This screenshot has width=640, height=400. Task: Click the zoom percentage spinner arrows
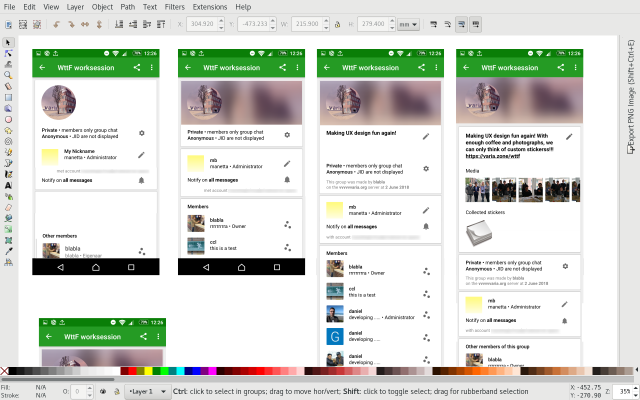tap(634, 391)
